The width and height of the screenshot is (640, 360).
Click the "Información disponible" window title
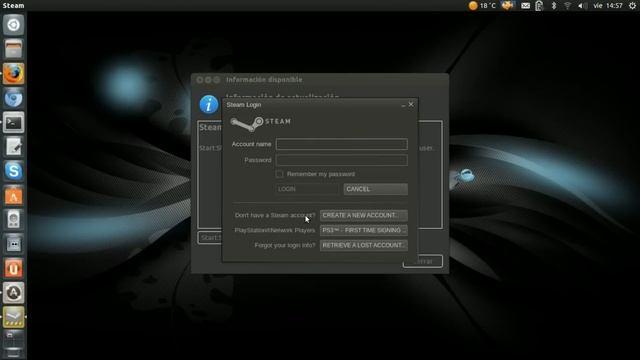pyautogui.click(x=264, y=80)
